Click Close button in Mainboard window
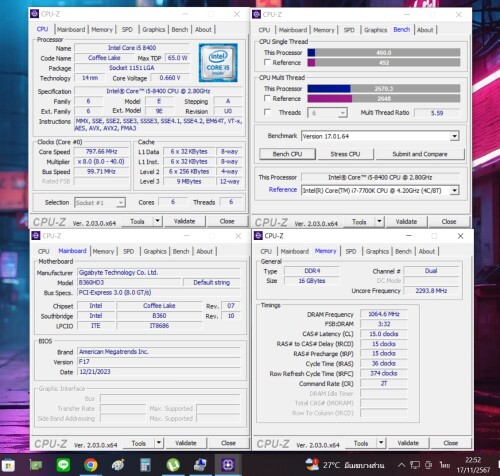Screen dimensions: 500x476 click(228, 443)
